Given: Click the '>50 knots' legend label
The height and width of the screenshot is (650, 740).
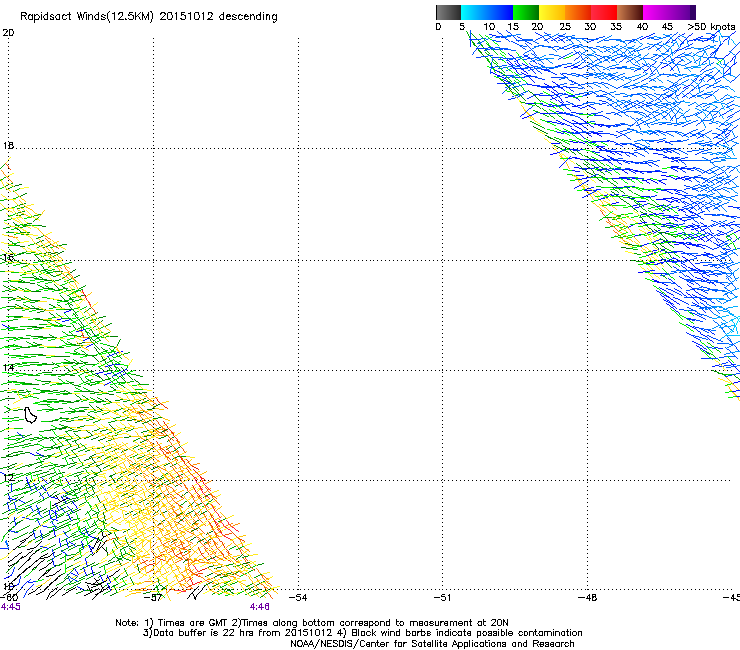Looking at the screenshot, I should [711, 27].
